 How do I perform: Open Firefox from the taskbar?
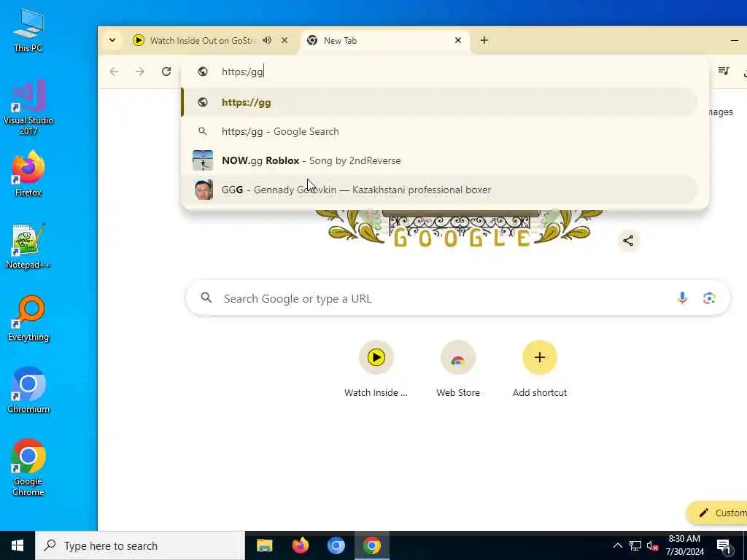click(300, 545)
